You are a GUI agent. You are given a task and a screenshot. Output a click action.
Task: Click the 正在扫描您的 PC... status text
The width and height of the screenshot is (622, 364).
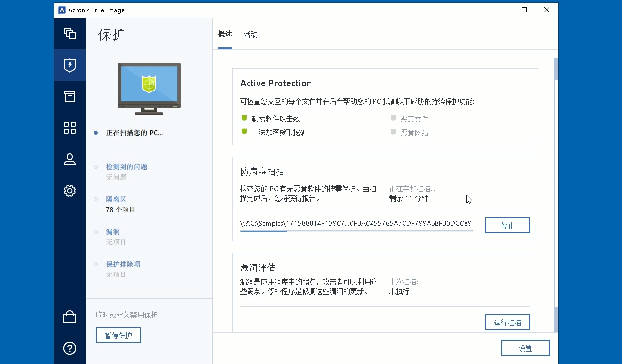pyautogui.click(x=134, y=133)
